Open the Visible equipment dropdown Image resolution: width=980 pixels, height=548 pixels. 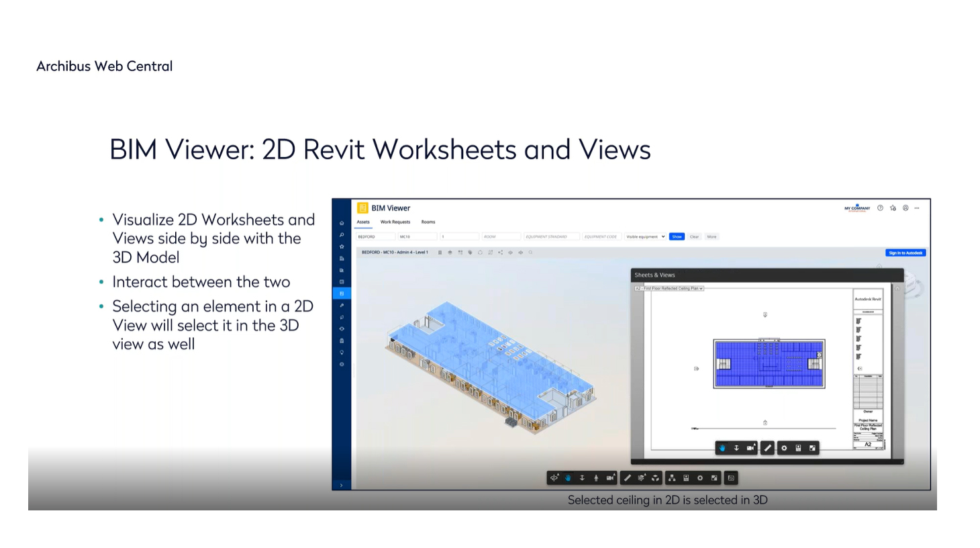[645, 236]
